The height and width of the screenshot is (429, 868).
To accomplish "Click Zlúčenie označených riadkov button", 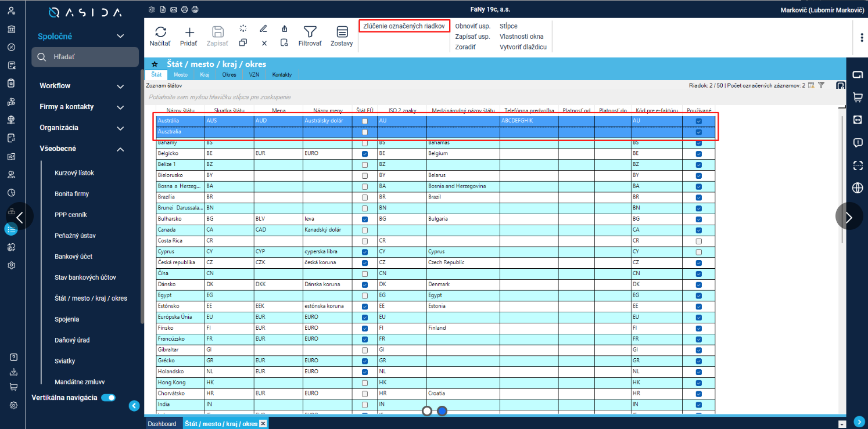I will tap(404, 26).
